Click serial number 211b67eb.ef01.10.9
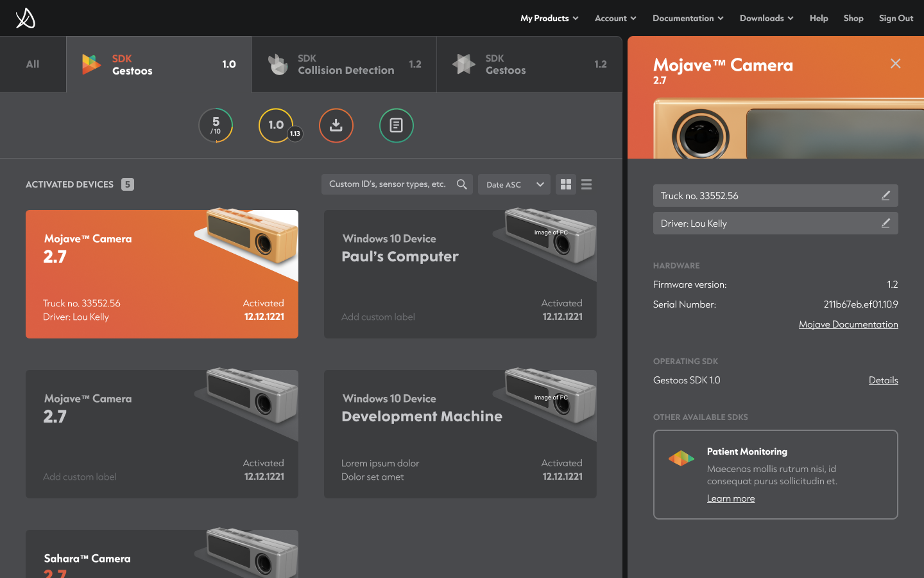The width and height of the screenshot is (924, 578). click(860, 304)
